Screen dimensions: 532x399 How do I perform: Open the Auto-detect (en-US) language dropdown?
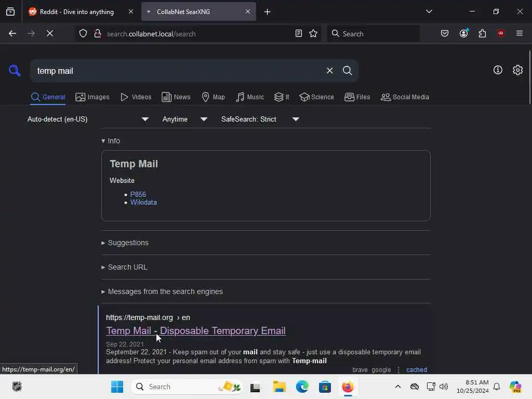coord(88,119)
